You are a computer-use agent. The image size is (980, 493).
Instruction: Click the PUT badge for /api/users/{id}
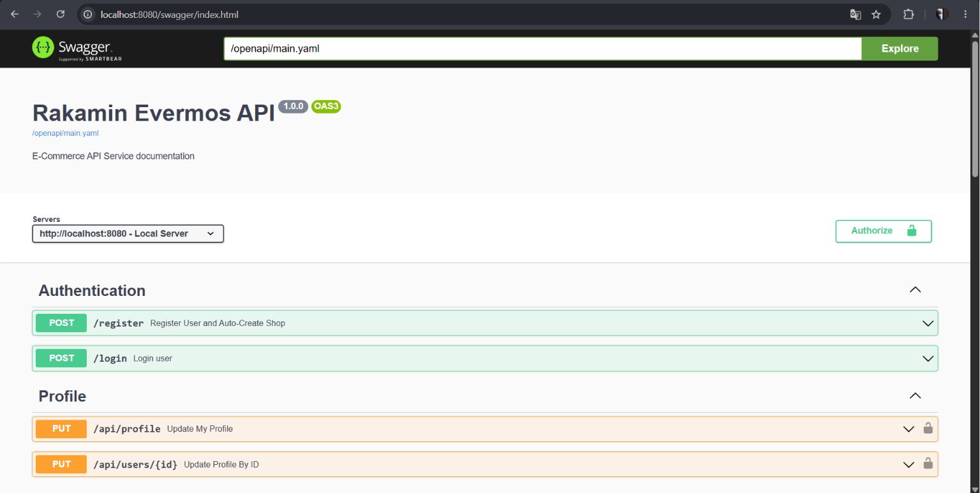(61, 464)
